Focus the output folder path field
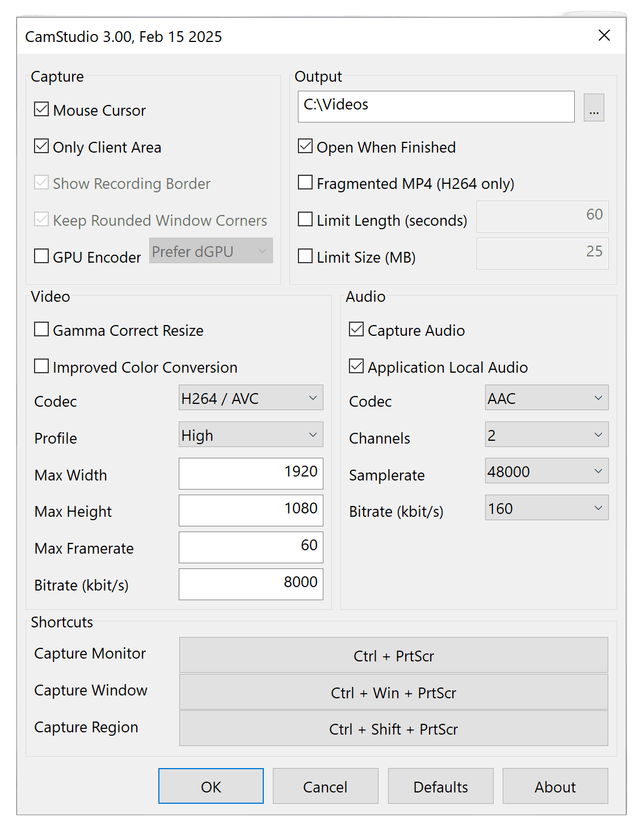This screenshot has width=644, height=835. (436, 107)
